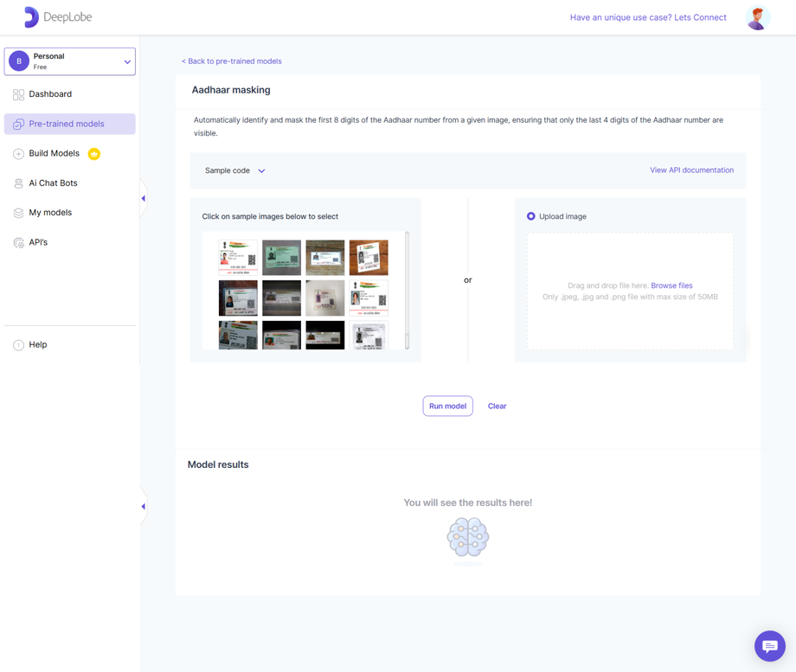Screen dimensions: 796x672
Task: Select the third sample image in second row
Action: pos(325,298)
